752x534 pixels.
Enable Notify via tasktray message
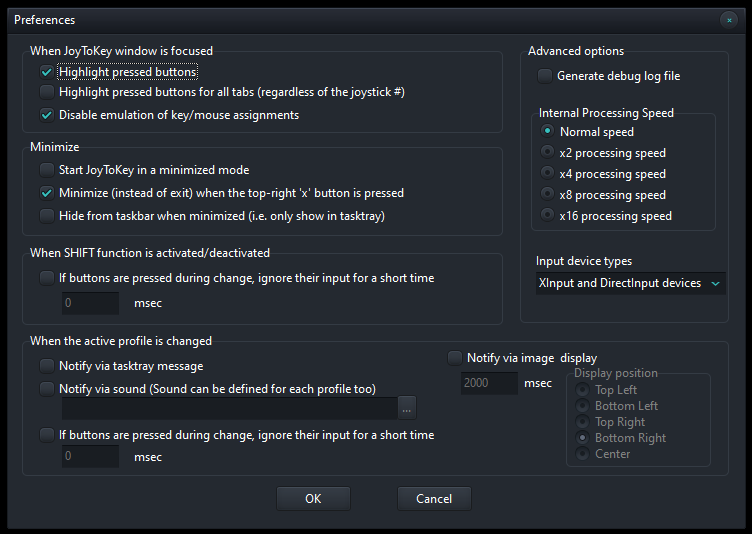[47, 366]
